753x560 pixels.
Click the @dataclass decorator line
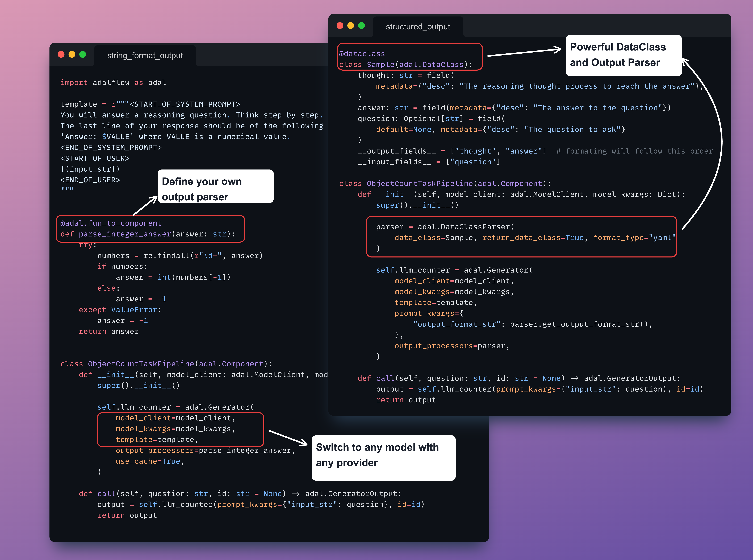pyautogui.click(x=362, y=54)
